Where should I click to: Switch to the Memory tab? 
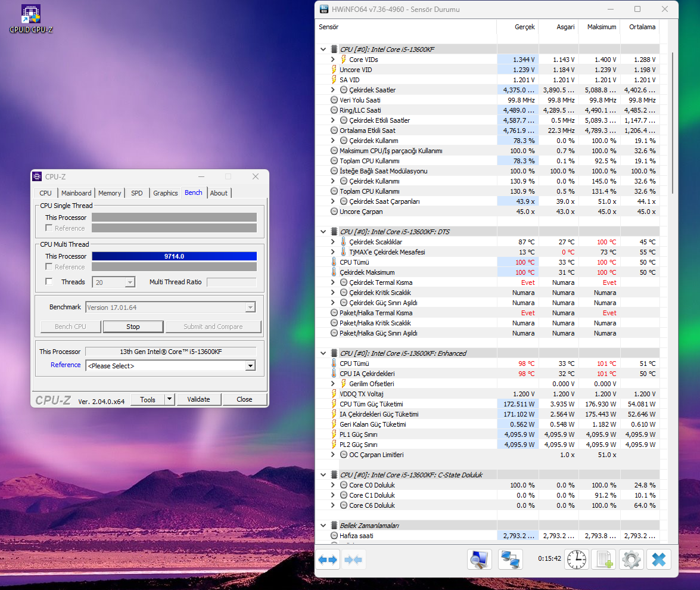110,193
